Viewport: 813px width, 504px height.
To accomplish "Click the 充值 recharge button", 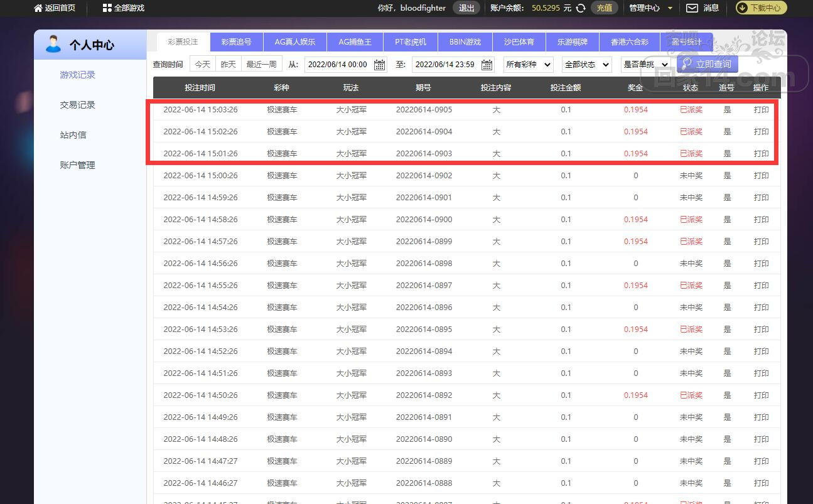I will 604,8.
